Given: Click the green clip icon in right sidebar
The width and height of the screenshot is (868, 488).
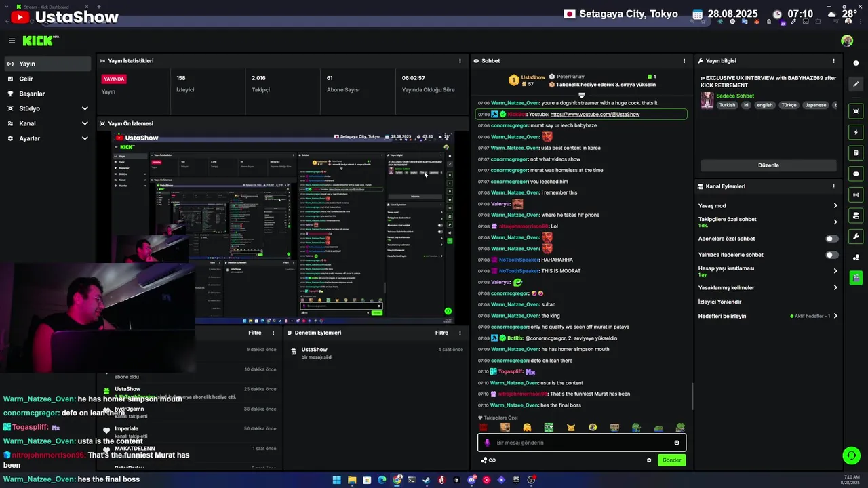Looking at the screenshot, I should coord(856,277).
